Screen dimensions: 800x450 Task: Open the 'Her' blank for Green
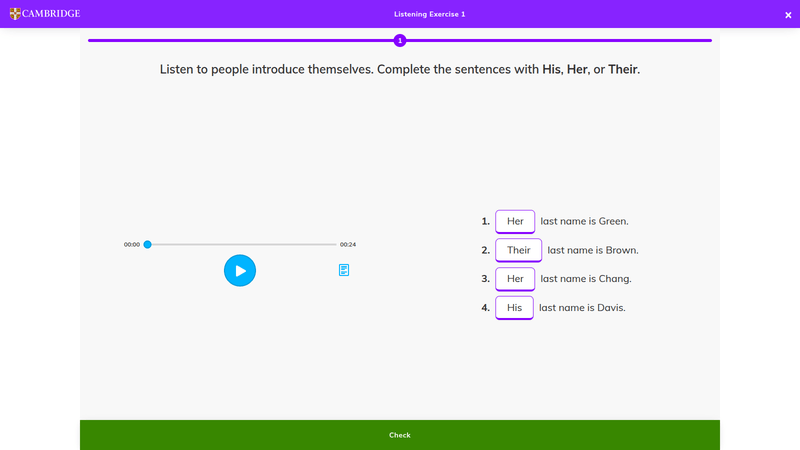[515, 221]
